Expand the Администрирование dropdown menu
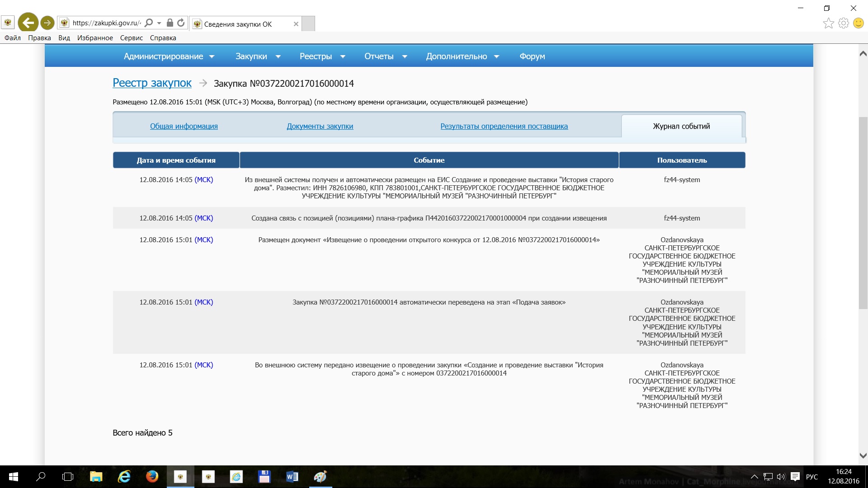 (x=169, y=56)
